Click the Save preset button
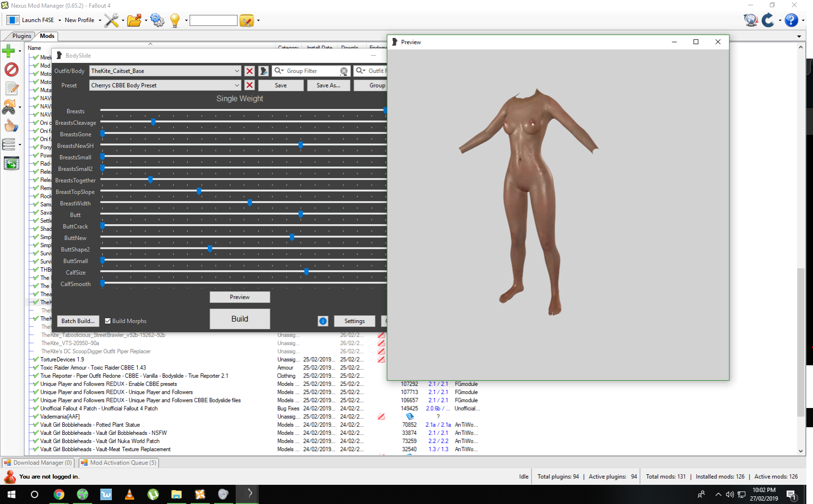Image resolution: width=813 pixels, height=504 pixels. tap(281, 85)
